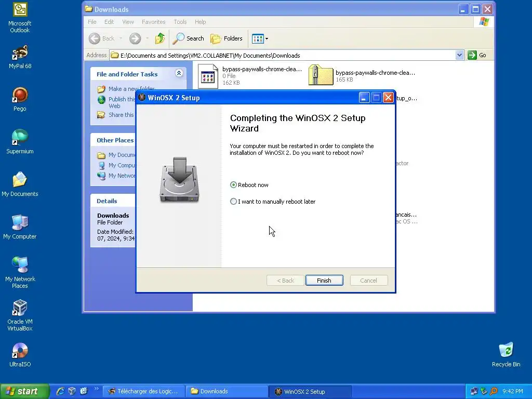
Task: Switch to WinOSX 2 Setup taskbar button
Action: tap(310, 391)
